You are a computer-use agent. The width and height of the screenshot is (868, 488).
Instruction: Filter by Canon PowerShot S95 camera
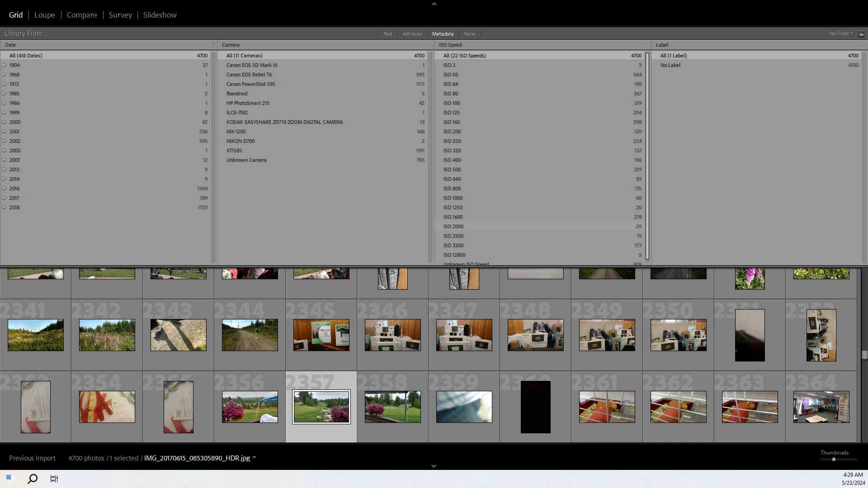(251, 84)
